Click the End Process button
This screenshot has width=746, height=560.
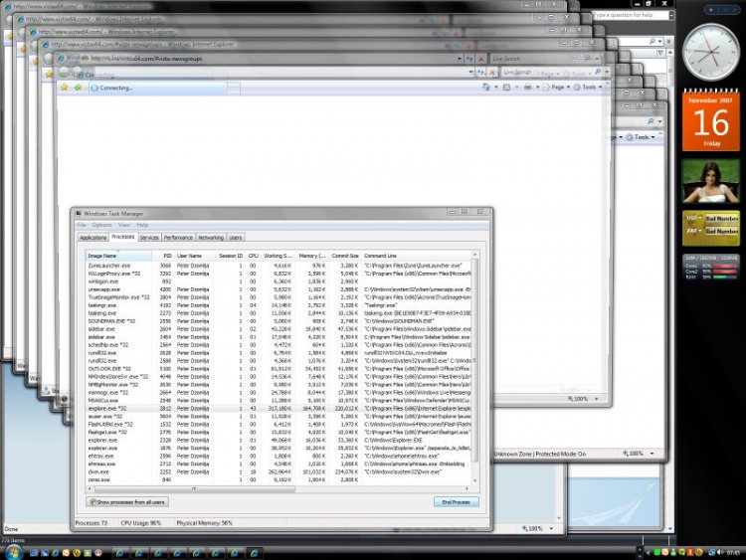click(x=457, y=502)
